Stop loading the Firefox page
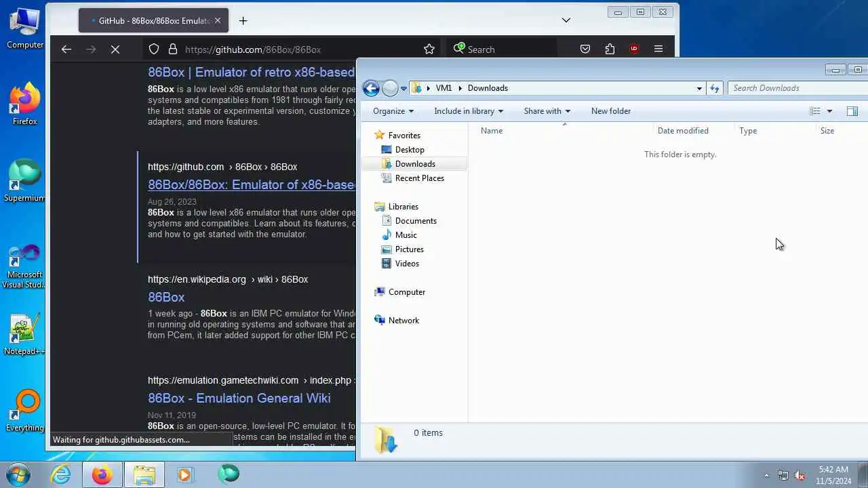Screen dimensions: 868x488 point(115,49)
